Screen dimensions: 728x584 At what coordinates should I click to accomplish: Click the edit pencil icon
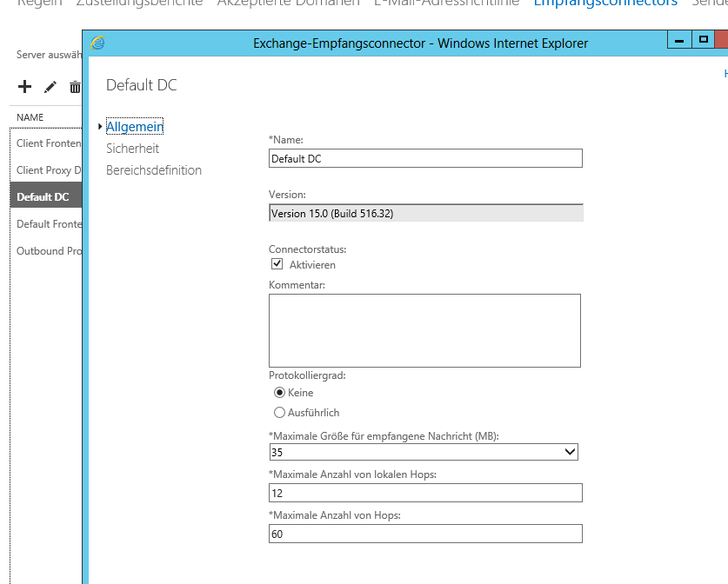click(50, 87)
